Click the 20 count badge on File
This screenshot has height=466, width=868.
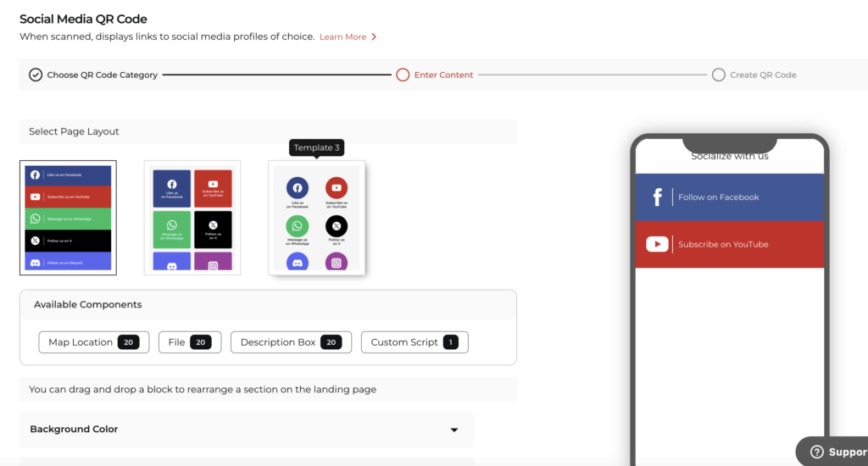(200, 342)
